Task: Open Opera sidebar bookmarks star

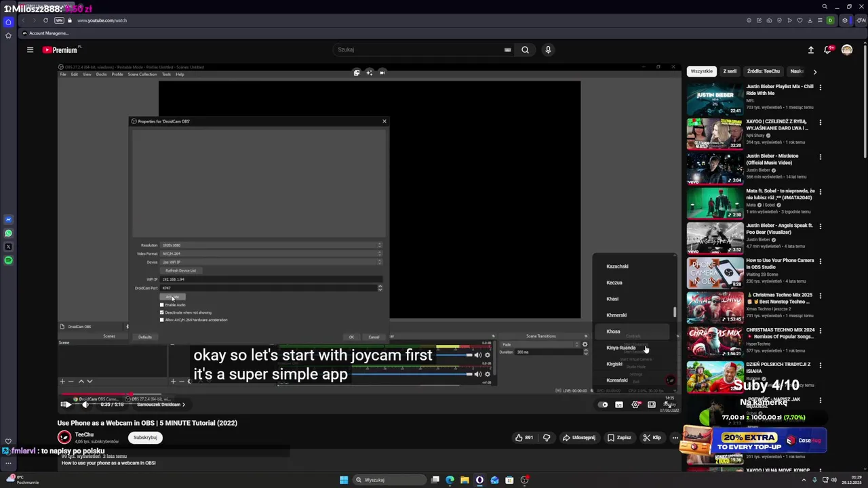Action: [x=8, y=35]
